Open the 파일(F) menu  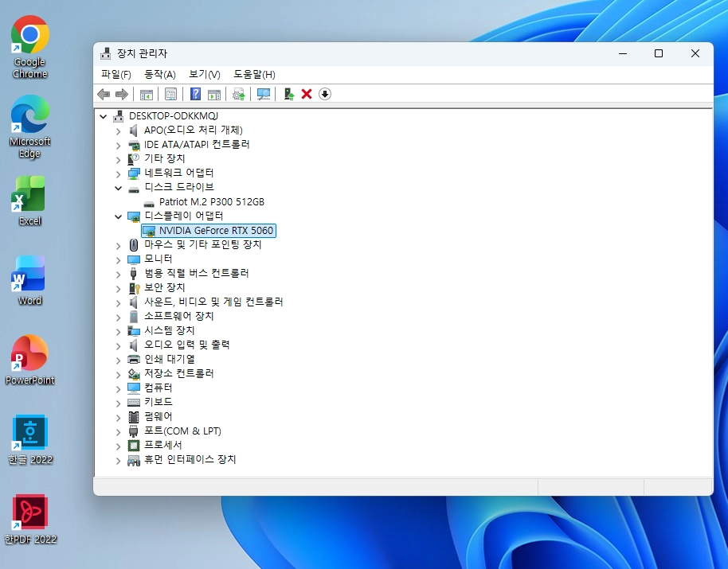116,74
